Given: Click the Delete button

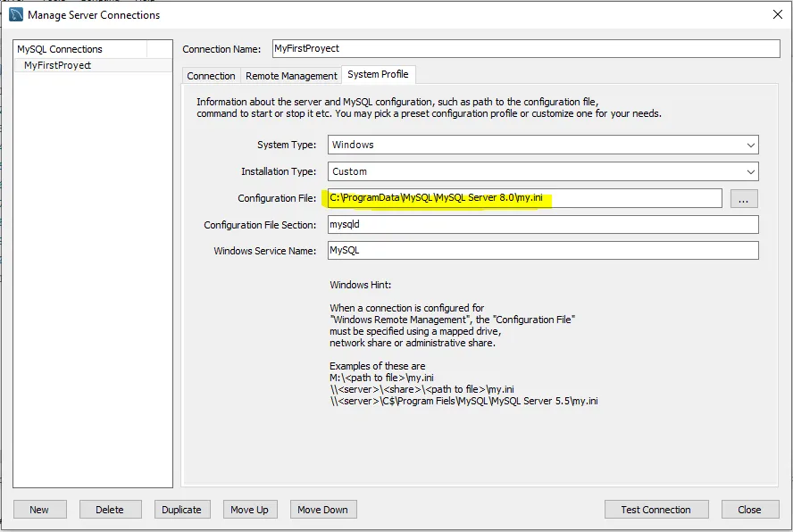Looking at the screenshot, I should (x=110, y=510).
